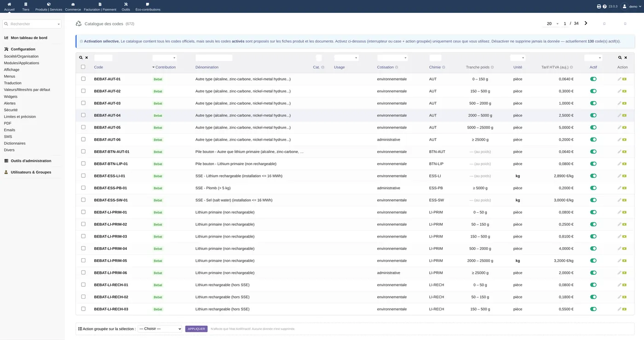Click info icon next to Tranche poids header
The height and width of the screenshot is (340, 644).
pos(492,68)
